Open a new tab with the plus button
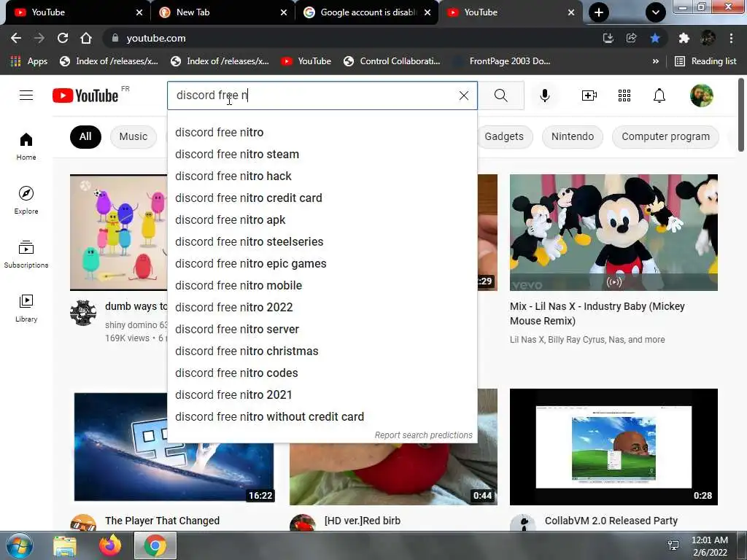Viewport: 747px width, 560px height. (x=598, y=12)
